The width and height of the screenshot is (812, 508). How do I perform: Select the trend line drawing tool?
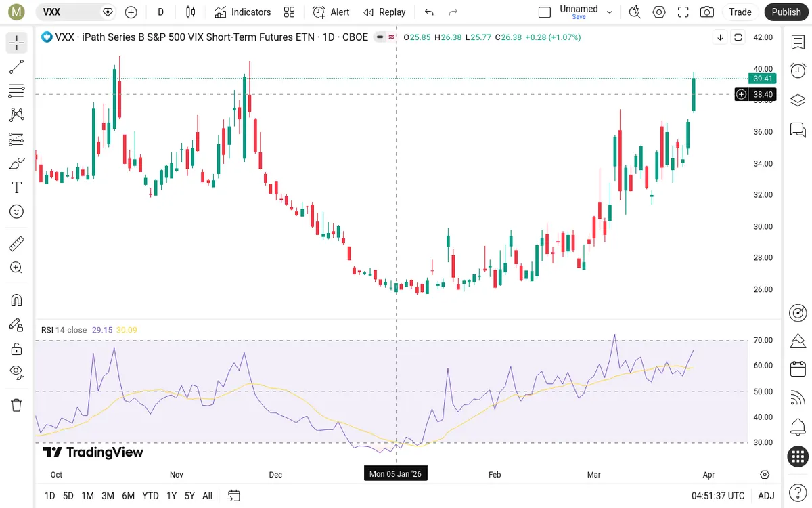(x=17, y=66)
